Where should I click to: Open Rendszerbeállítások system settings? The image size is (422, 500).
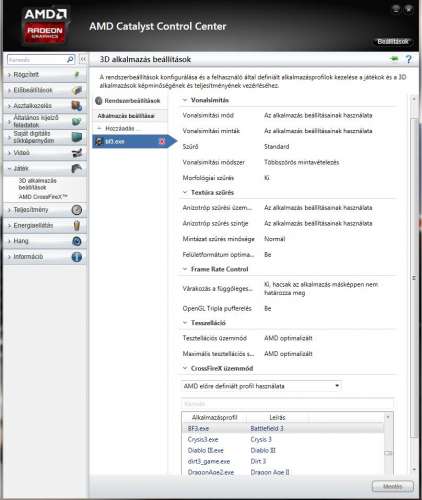pyautogui.click(x=129, y=101)
